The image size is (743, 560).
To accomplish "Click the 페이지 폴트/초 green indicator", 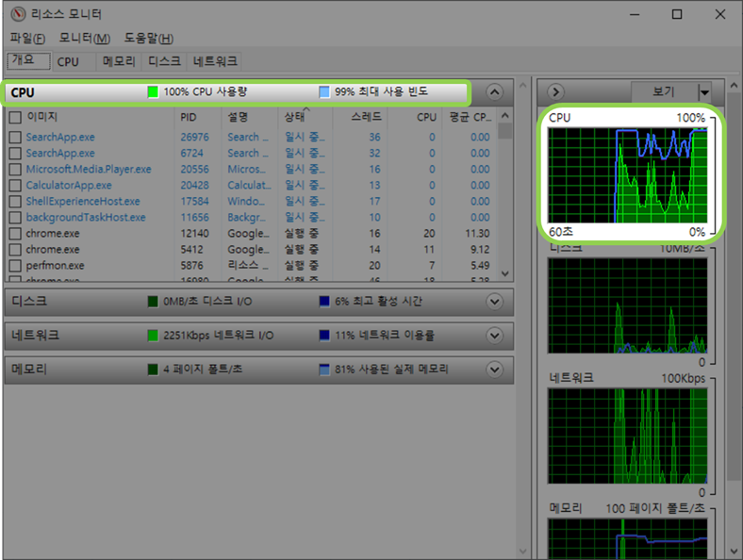I will point(153,369).
